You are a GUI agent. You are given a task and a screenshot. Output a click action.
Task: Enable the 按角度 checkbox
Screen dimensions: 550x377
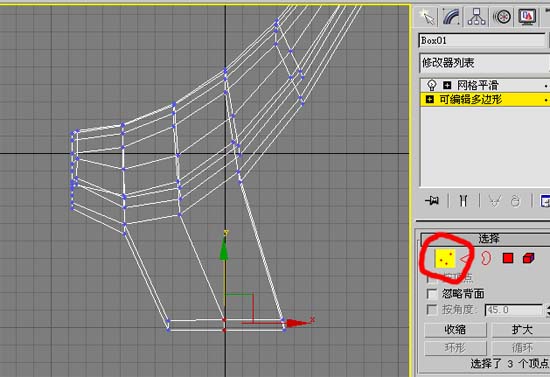click(432, 309)
